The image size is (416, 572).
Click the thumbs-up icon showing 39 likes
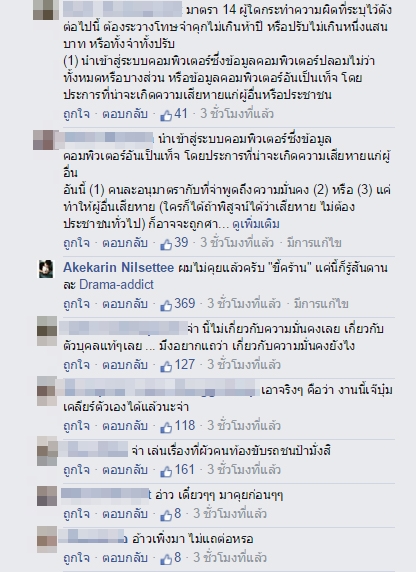tap(166, 244)
